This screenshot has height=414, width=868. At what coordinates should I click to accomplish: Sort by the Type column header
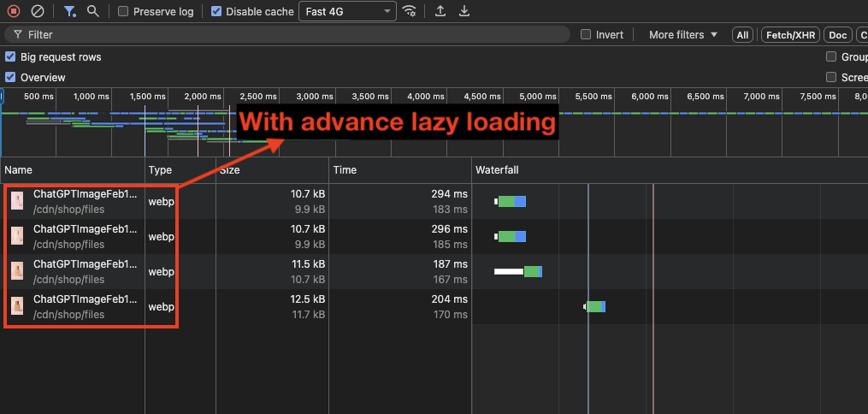pyautogui.click(x=180, y=170)
